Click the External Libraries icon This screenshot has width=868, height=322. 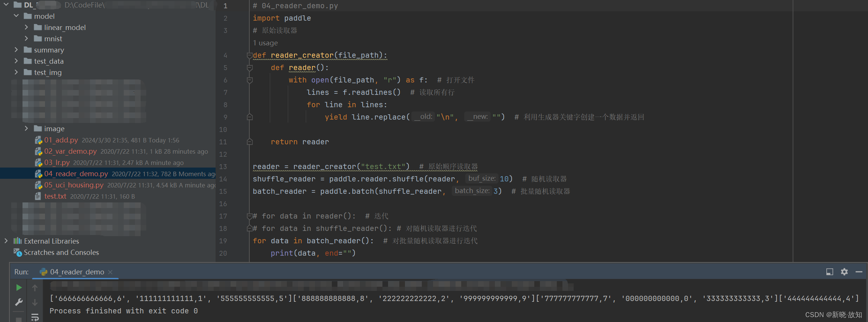[x=18, y=241]
